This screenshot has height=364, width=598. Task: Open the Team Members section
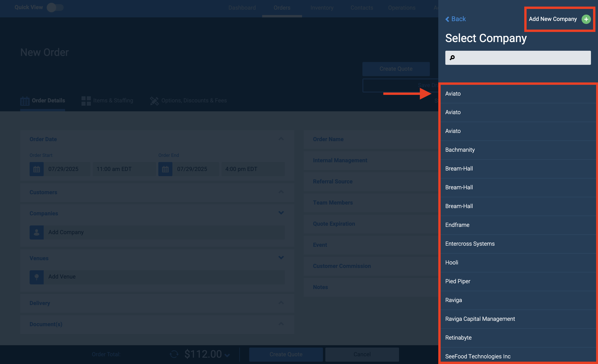pos(371,203)
